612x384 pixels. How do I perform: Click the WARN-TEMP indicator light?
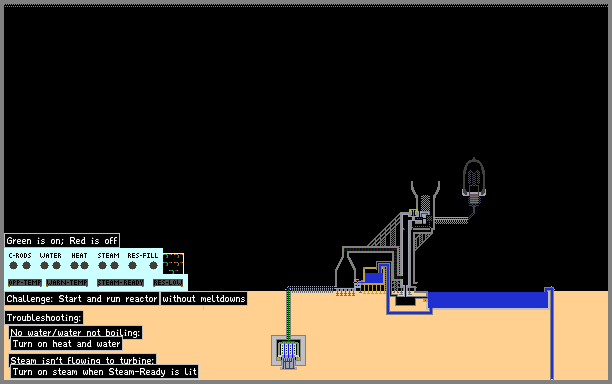(x=67, y=283)
